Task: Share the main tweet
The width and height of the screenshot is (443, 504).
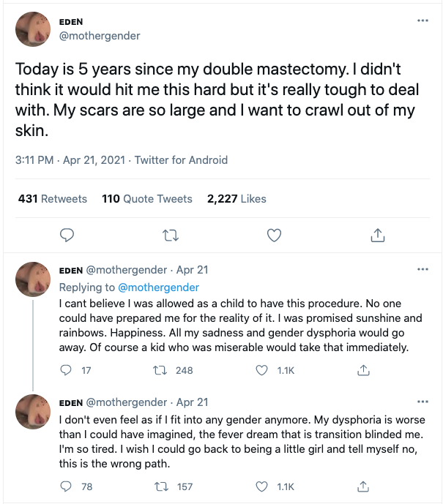Action: tap(377, 235)
